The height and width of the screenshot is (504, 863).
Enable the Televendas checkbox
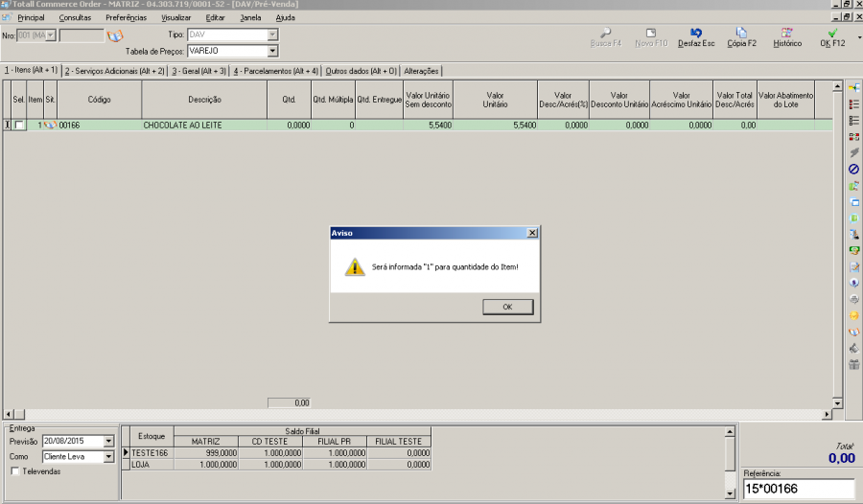pyautogui.click(x=15, y=471)
